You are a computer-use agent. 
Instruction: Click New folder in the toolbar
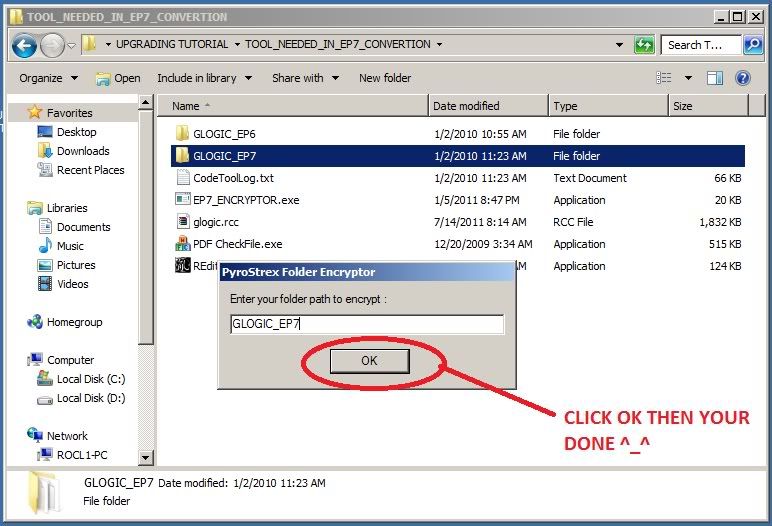coord(385,78)
